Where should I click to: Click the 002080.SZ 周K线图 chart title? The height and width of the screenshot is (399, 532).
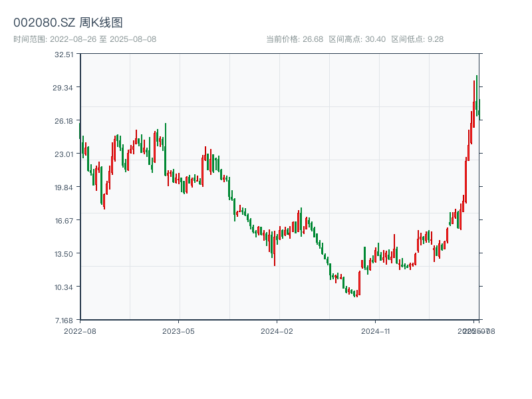[x=68, y=23]
